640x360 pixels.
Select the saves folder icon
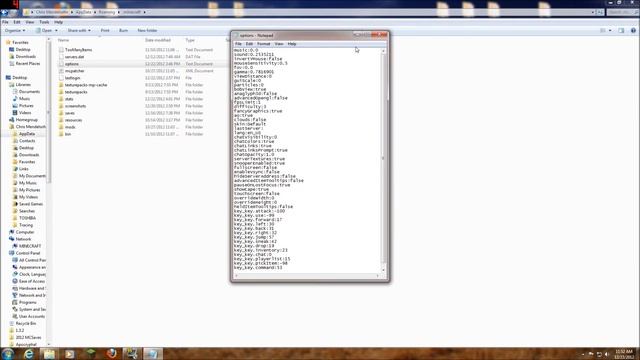(61, 113)
